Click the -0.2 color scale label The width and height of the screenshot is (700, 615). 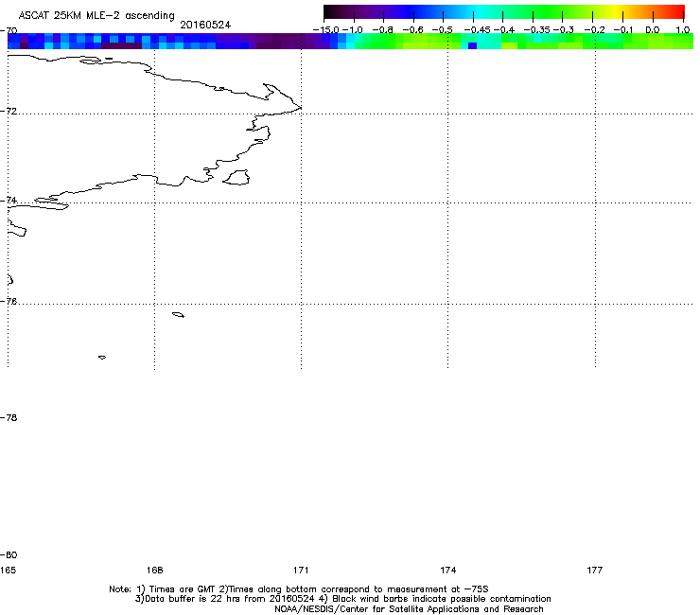tap(594, 30)
